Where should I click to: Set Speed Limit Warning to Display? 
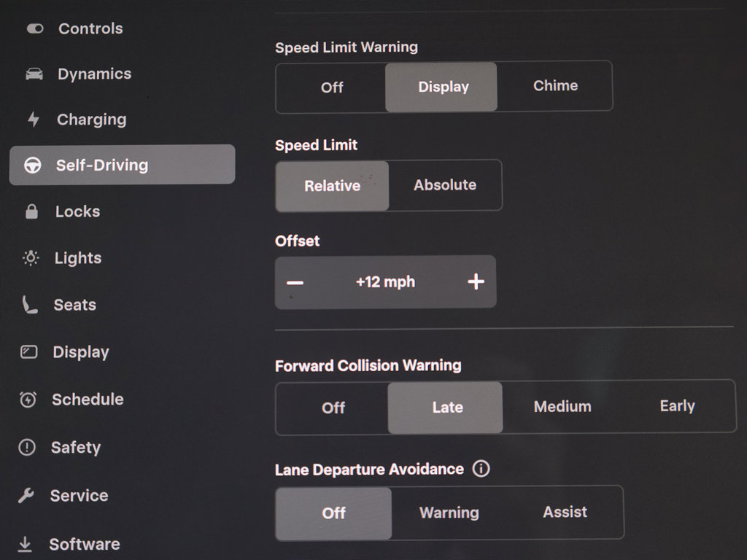tap(441, 87)
